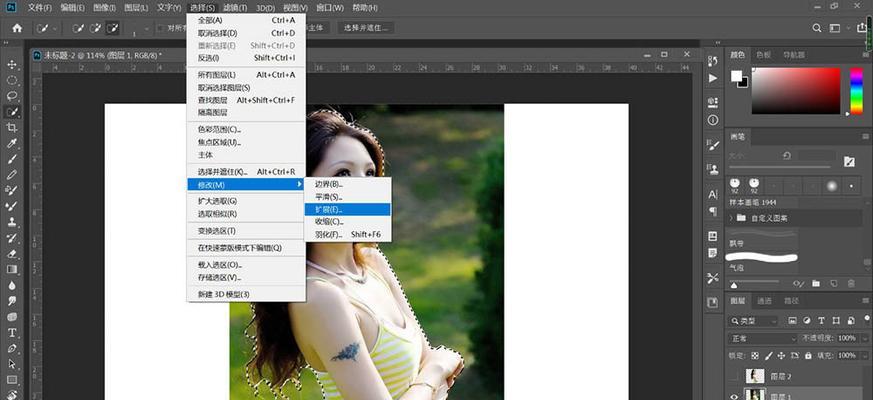This screenshot has width=873, height=400.
Task: Pick a hue on the spectrum slider
Action: coord(856,91)
